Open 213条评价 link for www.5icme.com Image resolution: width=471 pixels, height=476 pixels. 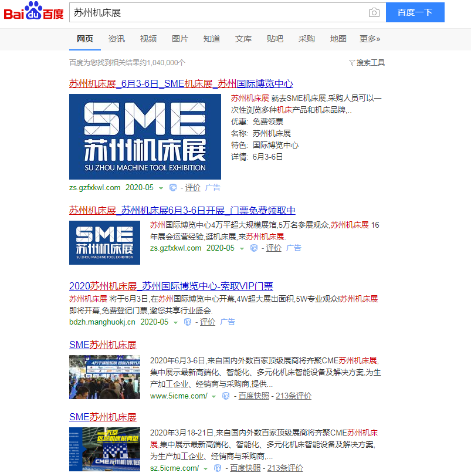[293, 396]
